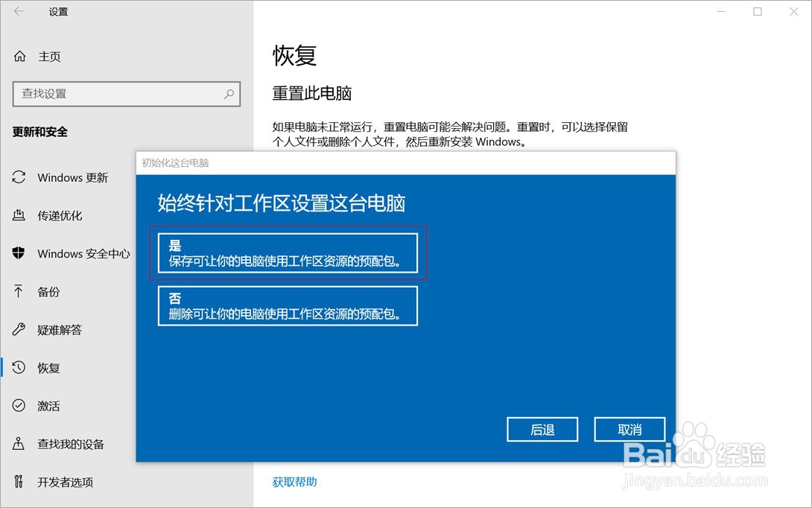
Task: Cancel the reset with 取消
Action: (x=629, y=429)
